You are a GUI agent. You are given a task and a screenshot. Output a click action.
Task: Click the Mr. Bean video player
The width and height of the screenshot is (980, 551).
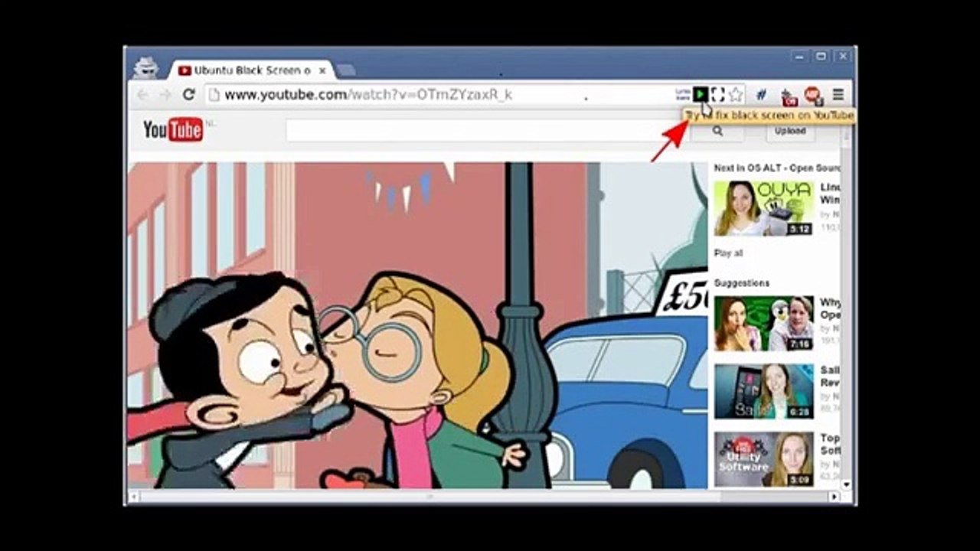click(417, 325)
